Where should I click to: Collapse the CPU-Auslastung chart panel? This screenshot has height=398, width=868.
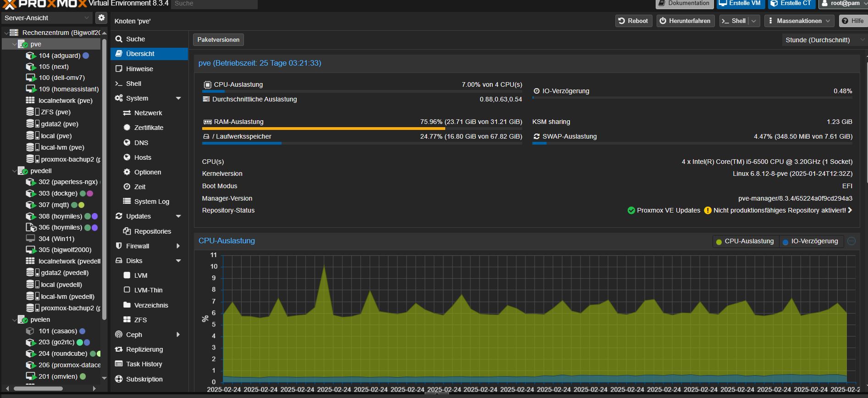coord(851,241)
